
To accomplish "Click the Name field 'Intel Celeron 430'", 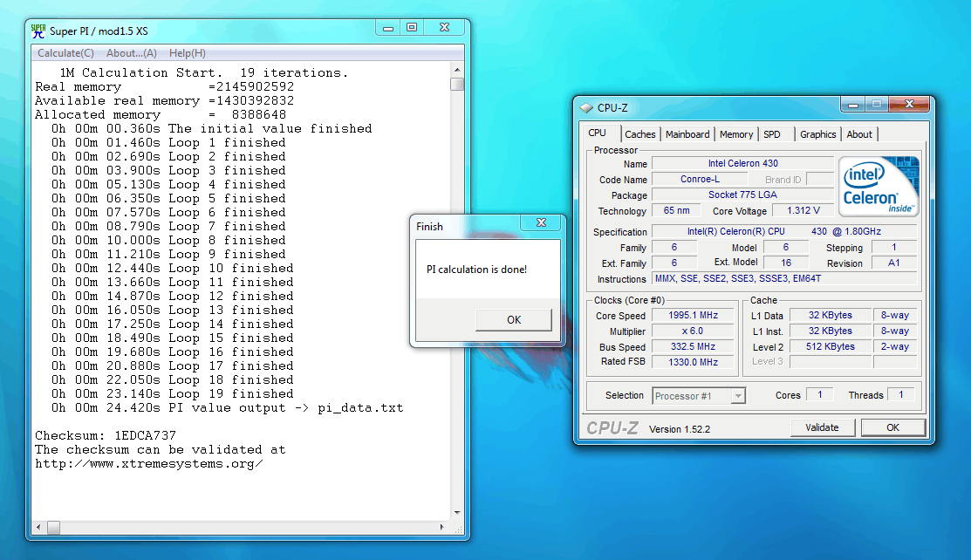I will (x=743, y=163).
